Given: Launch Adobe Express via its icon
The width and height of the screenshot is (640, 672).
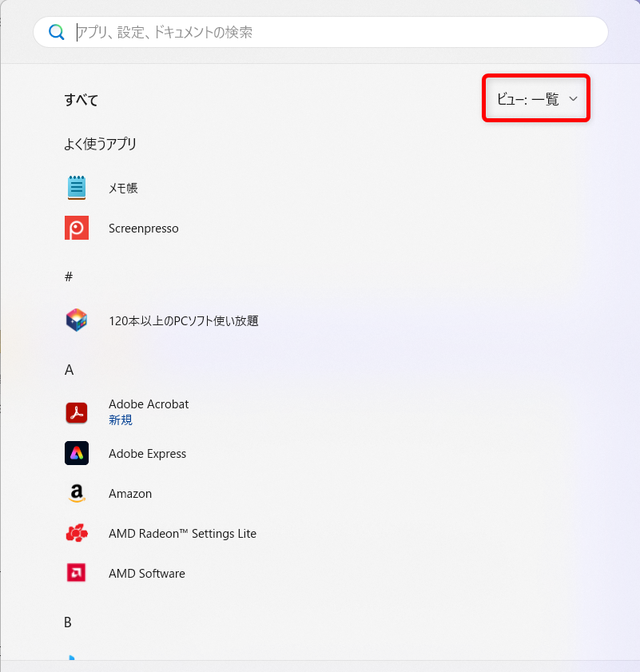Looking at the screenshot, I should click(77, 453).
